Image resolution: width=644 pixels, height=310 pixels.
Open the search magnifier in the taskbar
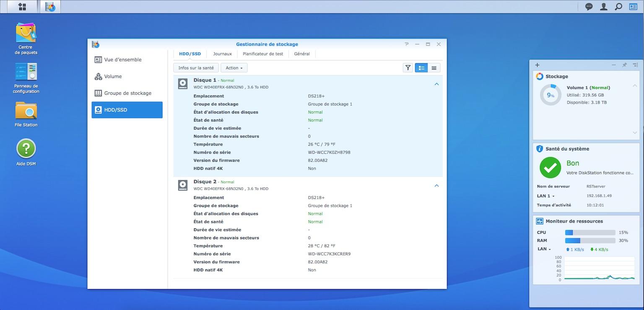pyautogui.click(x=618, y=7)
